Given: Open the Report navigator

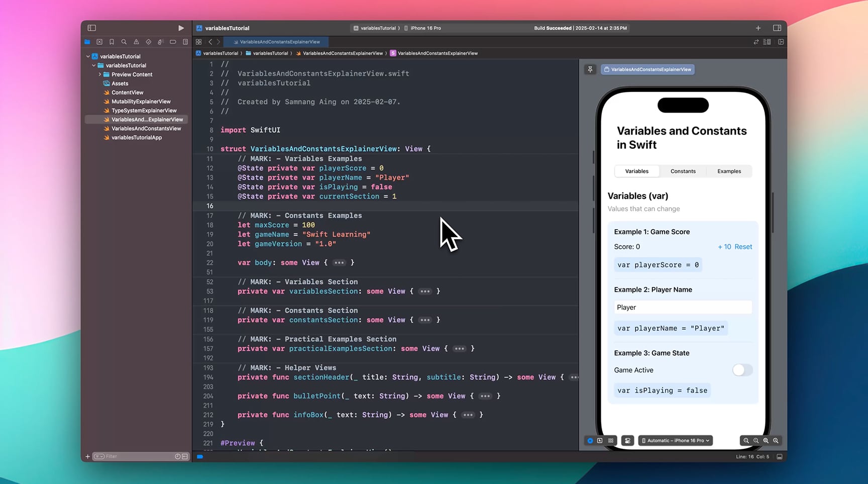Looking at the screenshot, I should point(185,42).
